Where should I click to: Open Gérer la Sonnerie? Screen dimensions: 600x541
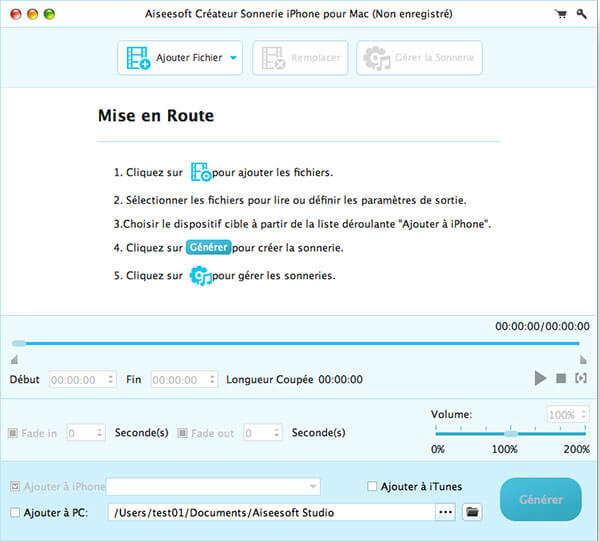tap(419, 58)
